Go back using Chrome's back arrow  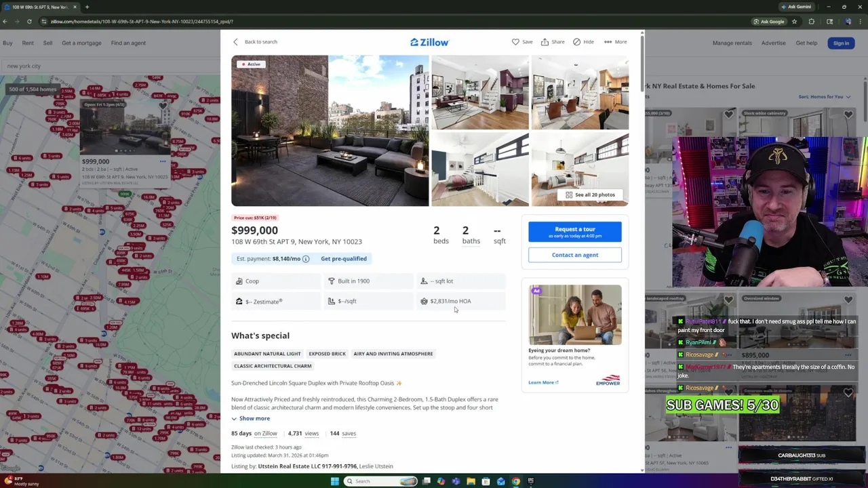[x=5, y=21]
